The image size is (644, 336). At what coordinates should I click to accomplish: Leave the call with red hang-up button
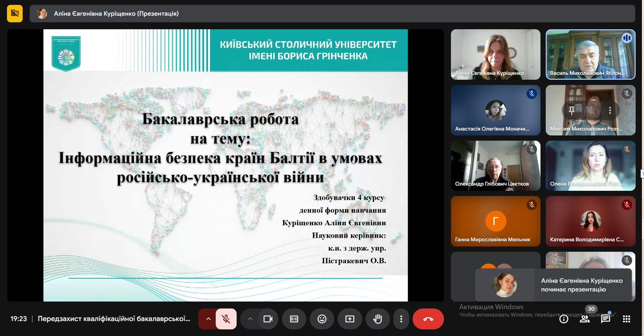click(x=428, y=319)
